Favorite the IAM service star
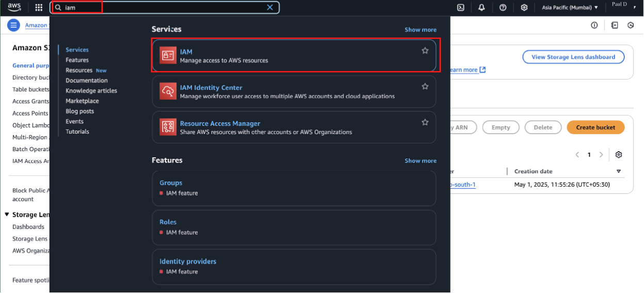Viewport: 644px width, 293px height. [425, 51]
